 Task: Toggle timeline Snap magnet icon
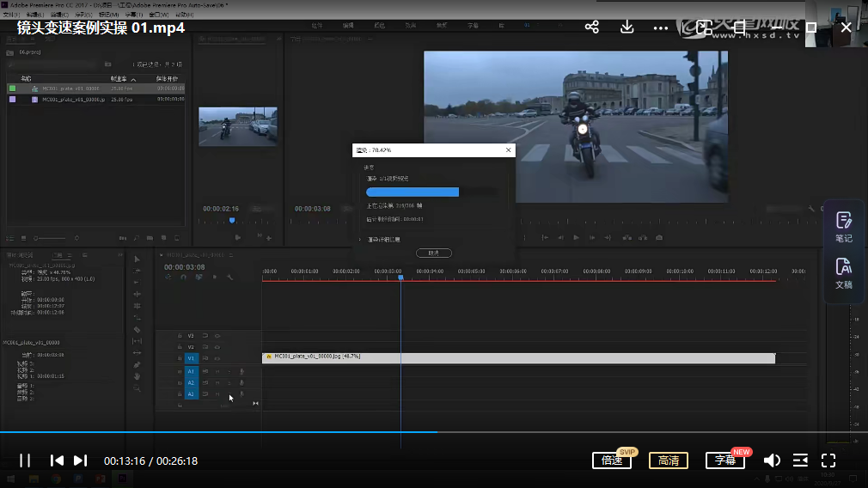[x=183, y=278]
